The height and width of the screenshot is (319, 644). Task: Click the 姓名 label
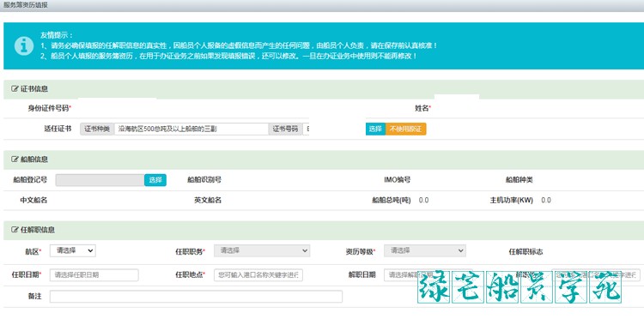click(x=422, y=108)
